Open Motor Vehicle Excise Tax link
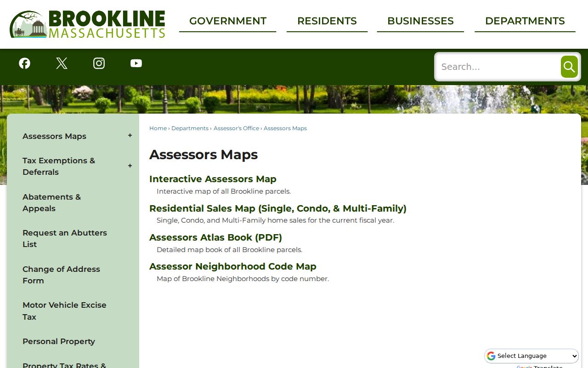Image resolution: width=588 pixels, height=368 pixels. 64,311
